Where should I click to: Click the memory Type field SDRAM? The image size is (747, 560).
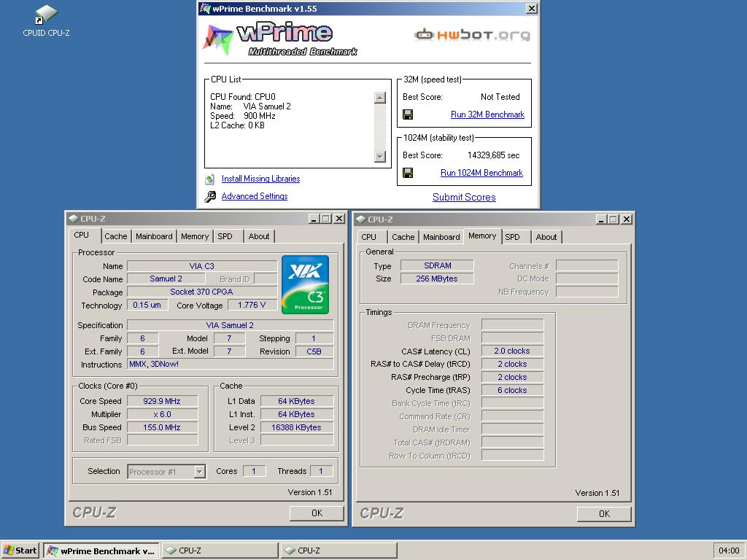(x=438, y=265)
